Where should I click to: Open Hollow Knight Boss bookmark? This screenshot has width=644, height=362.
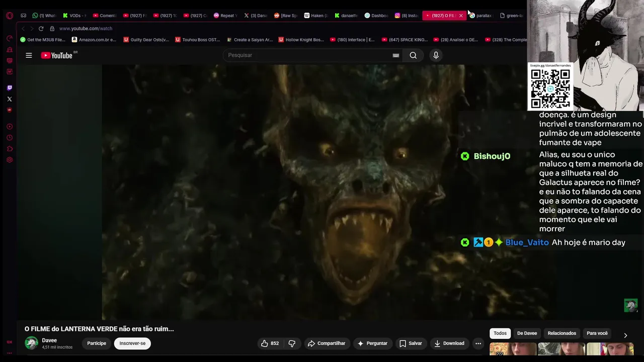pyautogui.click(x=301, y=40)
